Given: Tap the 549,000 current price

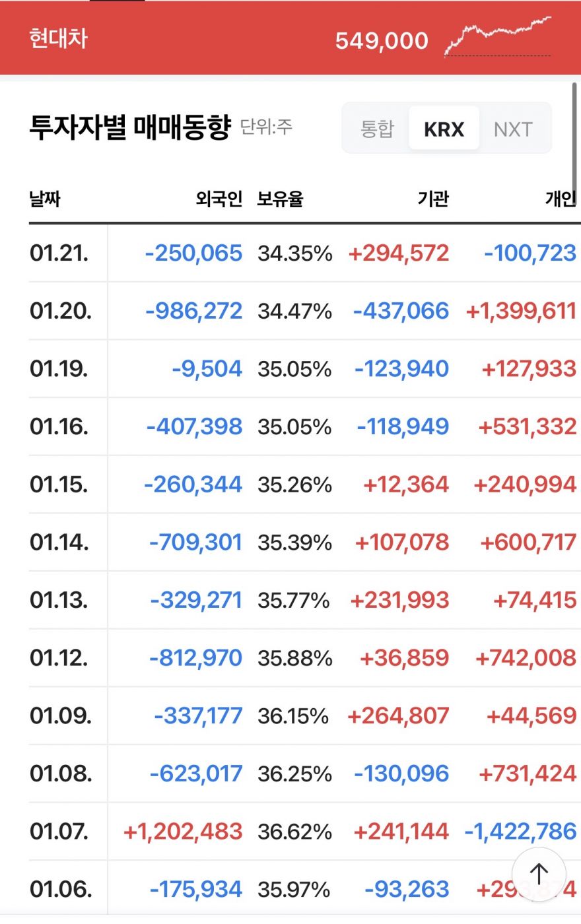Looking at the screenshot, I should pos(382,41).
